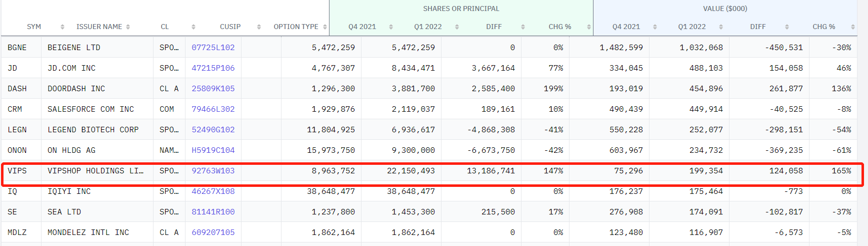Sort table by SYM column arrows

[62, 27]
